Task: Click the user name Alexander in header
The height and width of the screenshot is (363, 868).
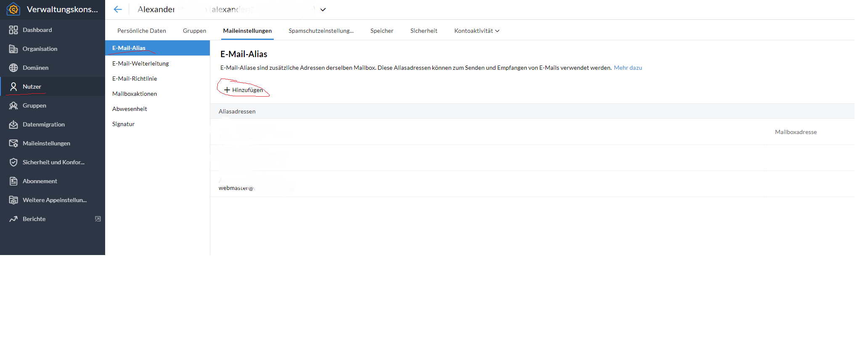Action: (x=156, y=9)
